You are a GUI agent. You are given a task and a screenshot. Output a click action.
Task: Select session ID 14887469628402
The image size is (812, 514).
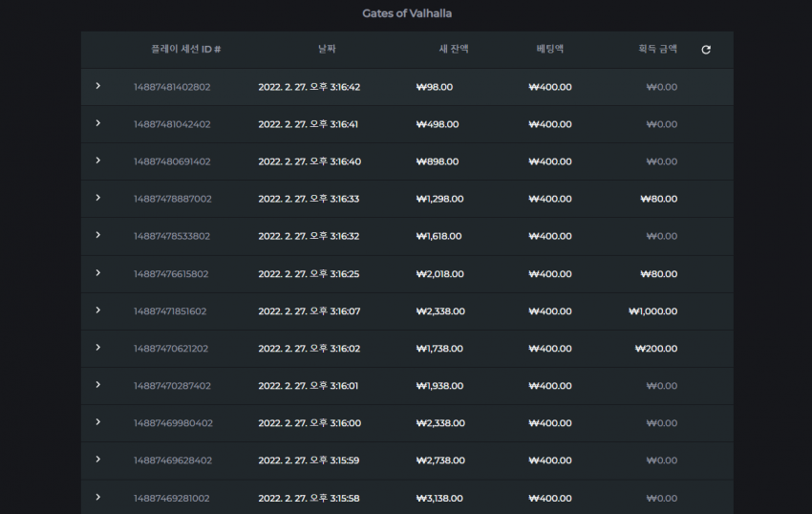[173, 460]
